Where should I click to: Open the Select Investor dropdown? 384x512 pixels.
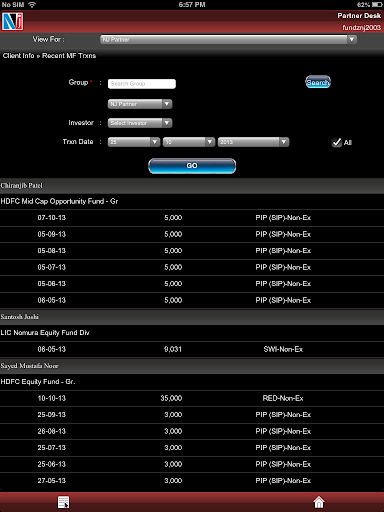[140, 123]
